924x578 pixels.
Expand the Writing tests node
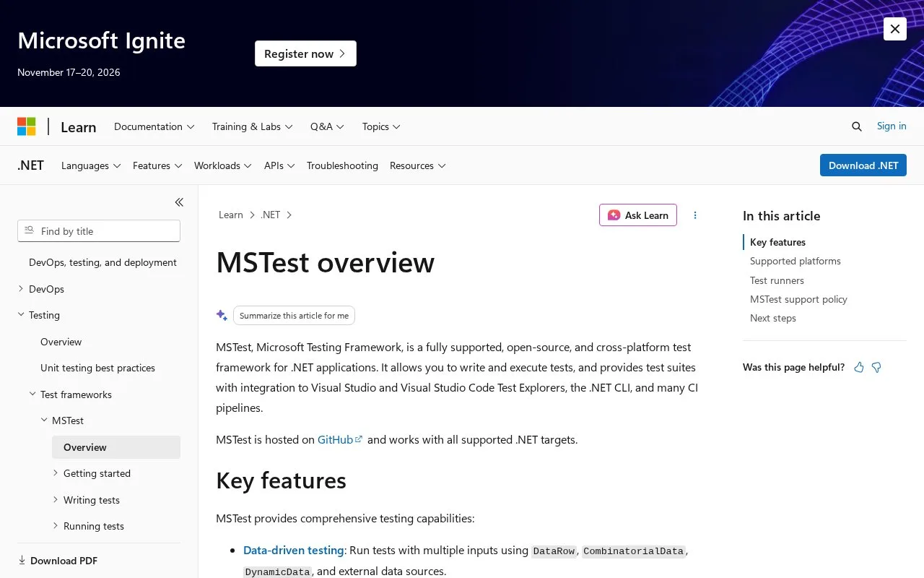(56, 500)
